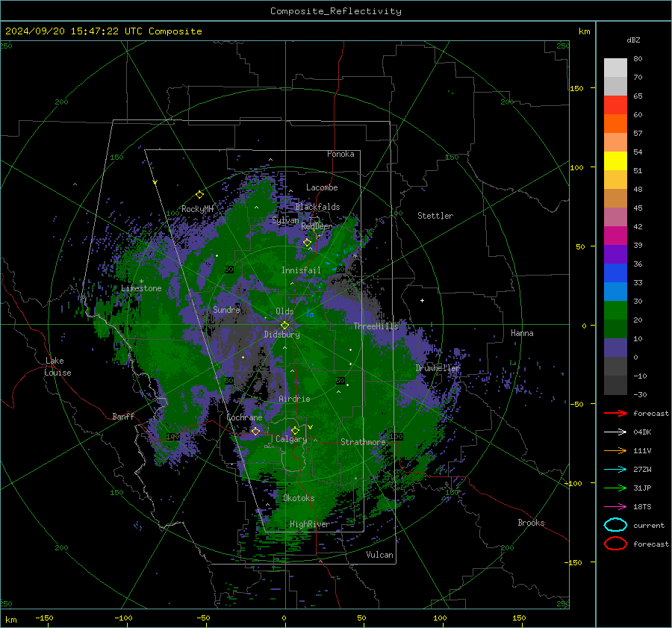Click the white plus marker below Stettler

click(422, 300)
